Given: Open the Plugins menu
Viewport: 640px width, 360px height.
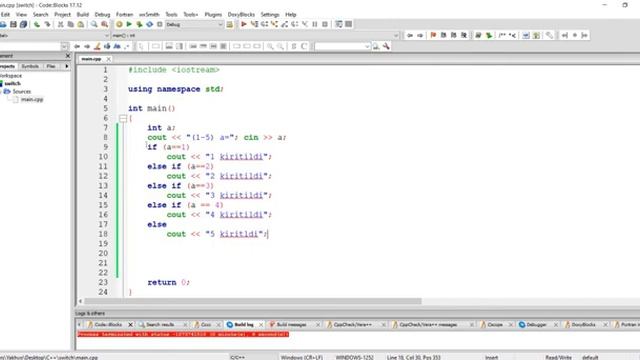Looking at the screenshot, I should pos(213,14).
